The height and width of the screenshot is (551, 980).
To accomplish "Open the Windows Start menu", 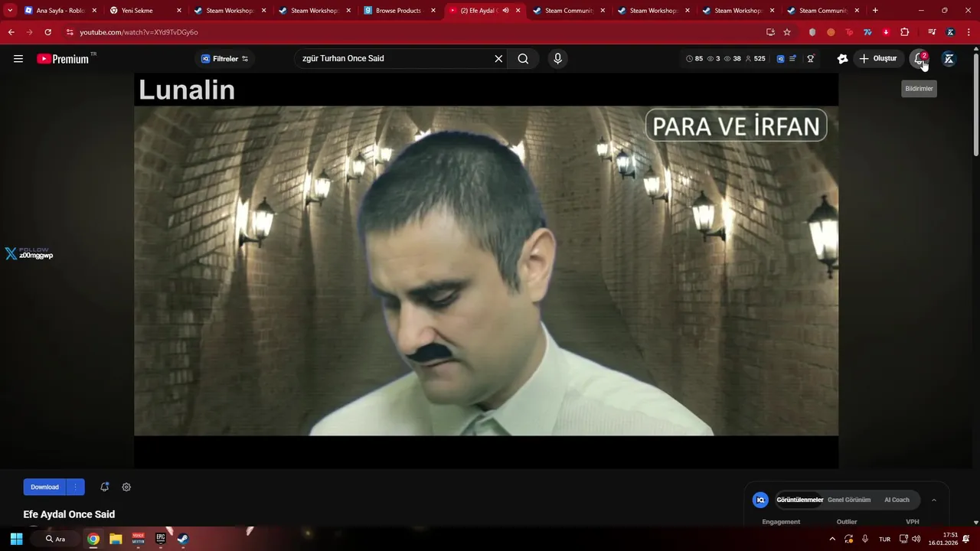I will 16,539.
